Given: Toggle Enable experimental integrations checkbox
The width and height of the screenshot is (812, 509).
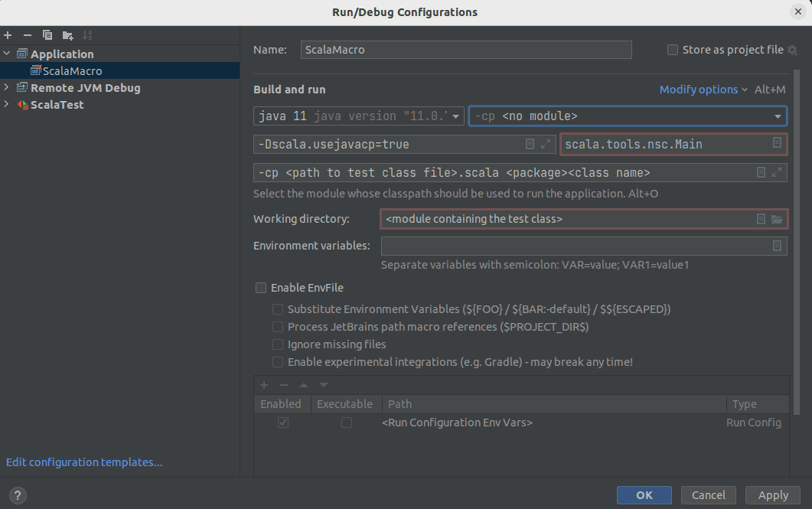Looking at the screenshot, I should (x=278, y=362).
